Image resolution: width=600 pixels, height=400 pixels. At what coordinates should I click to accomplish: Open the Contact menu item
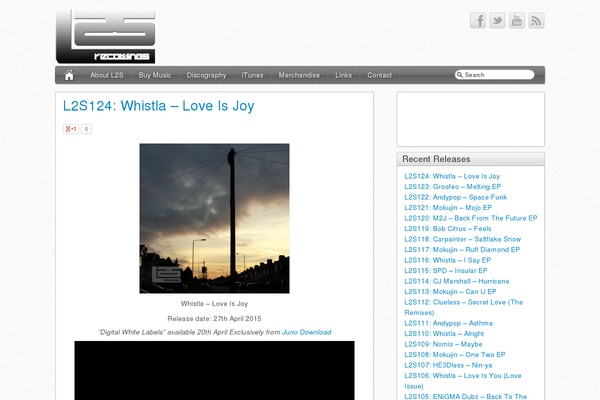(x=380, y=75)
